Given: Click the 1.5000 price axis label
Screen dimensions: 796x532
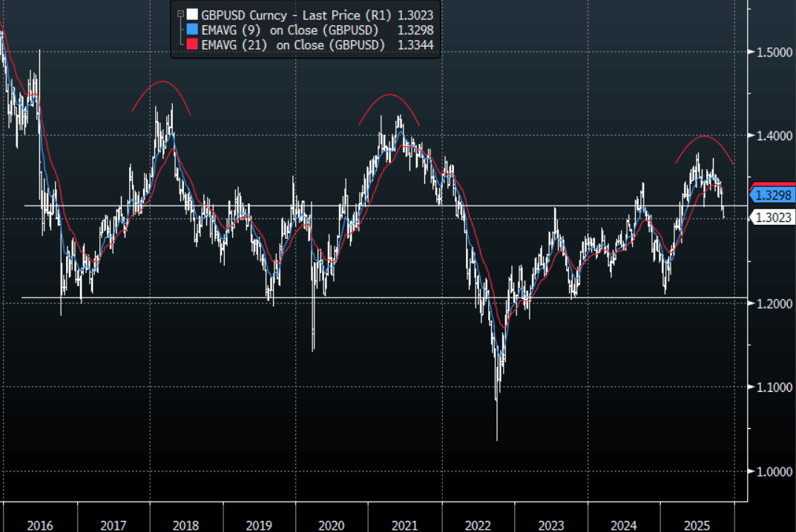Looking at the screenshot, I should pyautogui.click(x=774, y=52).
